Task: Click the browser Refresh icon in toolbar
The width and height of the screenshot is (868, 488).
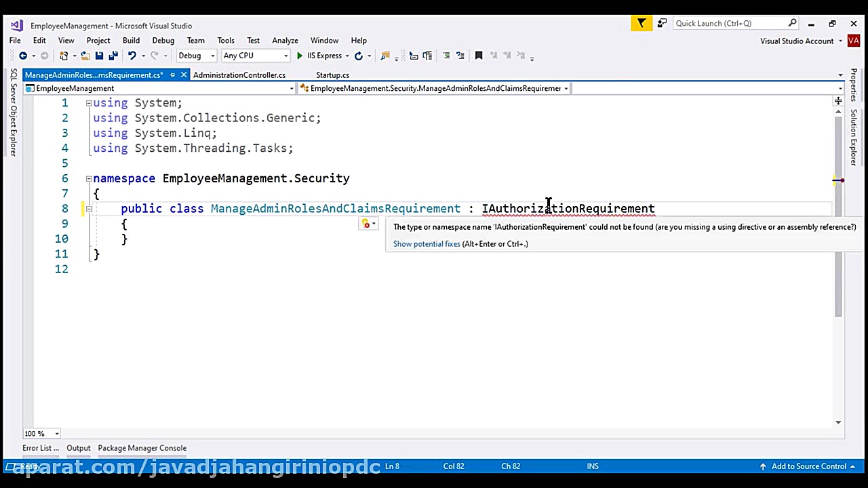Action: 359,56
